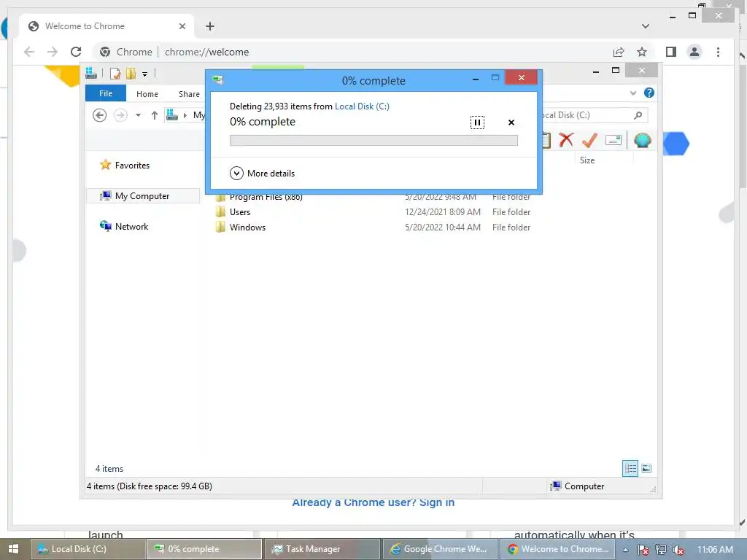Switch Explorer to details view

pos(630,468)
